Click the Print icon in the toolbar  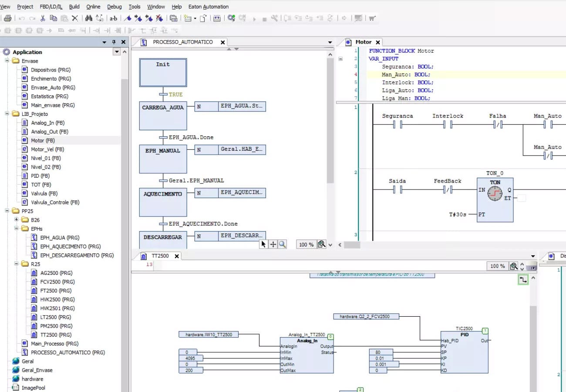7,18
